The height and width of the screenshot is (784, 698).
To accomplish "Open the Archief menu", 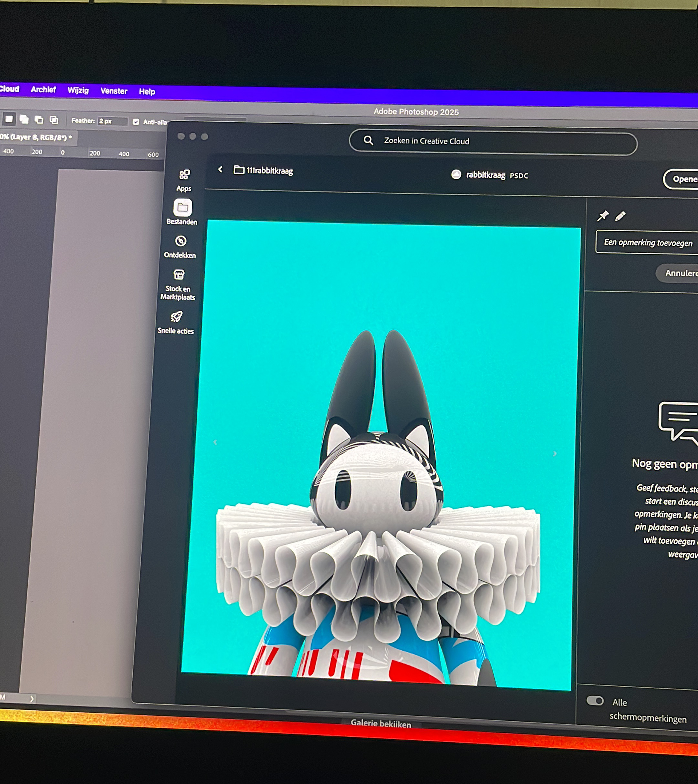I will pyautogui.click(x=43, y=89).
